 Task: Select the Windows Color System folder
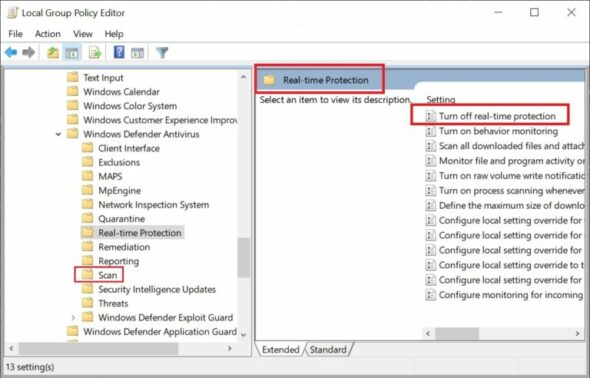[x=122, y=106]
